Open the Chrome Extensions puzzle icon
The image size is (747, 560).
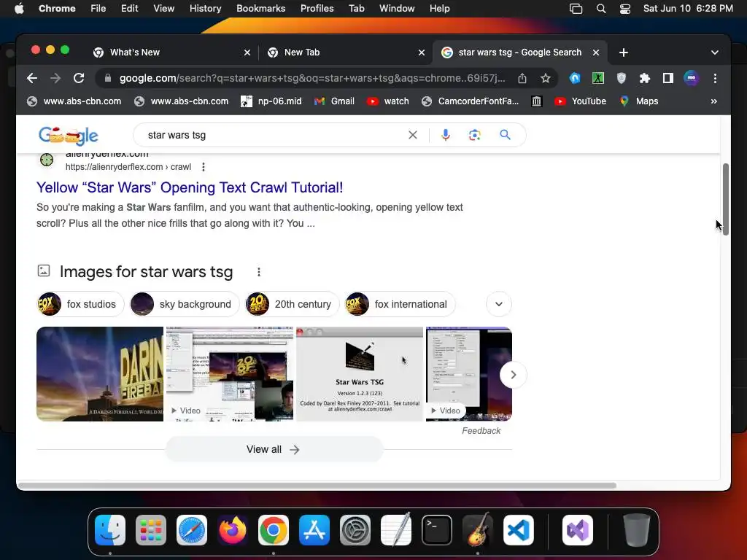click(x=645, y=78)
